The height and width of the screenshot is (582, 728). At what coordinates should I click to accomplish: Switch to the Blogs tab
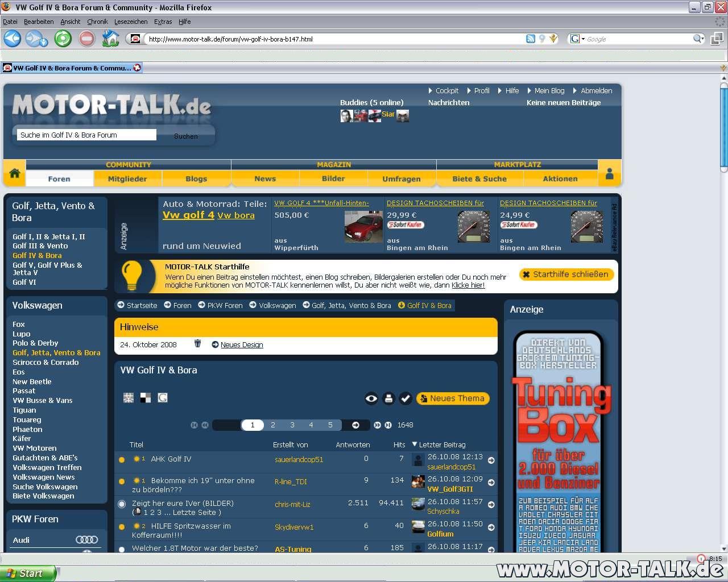tap(196, 178)
